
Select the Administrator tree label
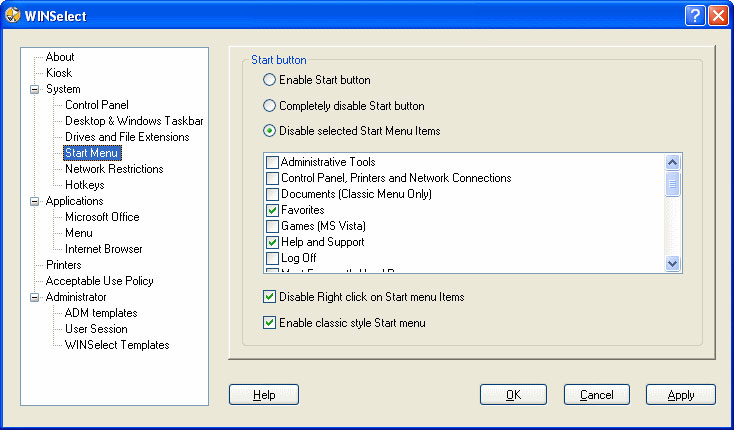(76, 297)
